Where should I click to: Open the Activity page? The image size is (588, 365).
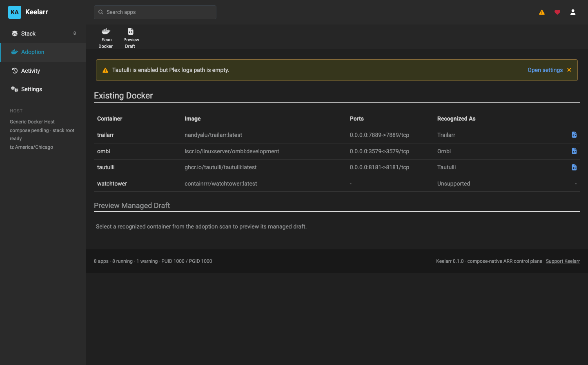(43, 71)
